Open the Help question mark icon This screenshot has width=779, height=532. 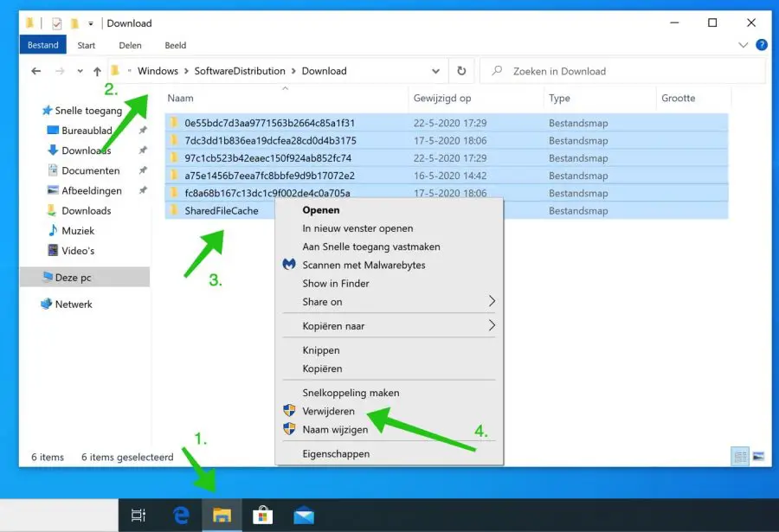click(x=761, y=45)
